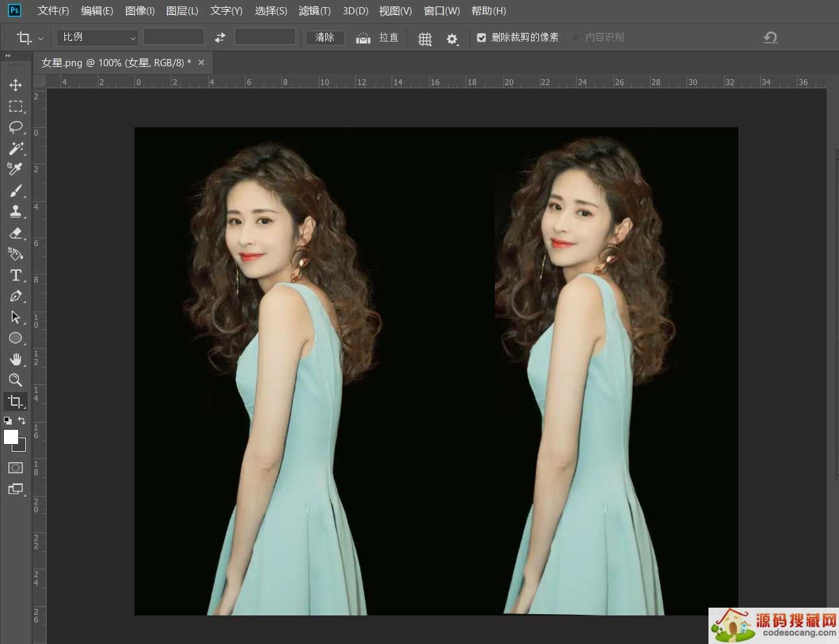Click the crop height input field
839x644 pixels.
[265, 37]
